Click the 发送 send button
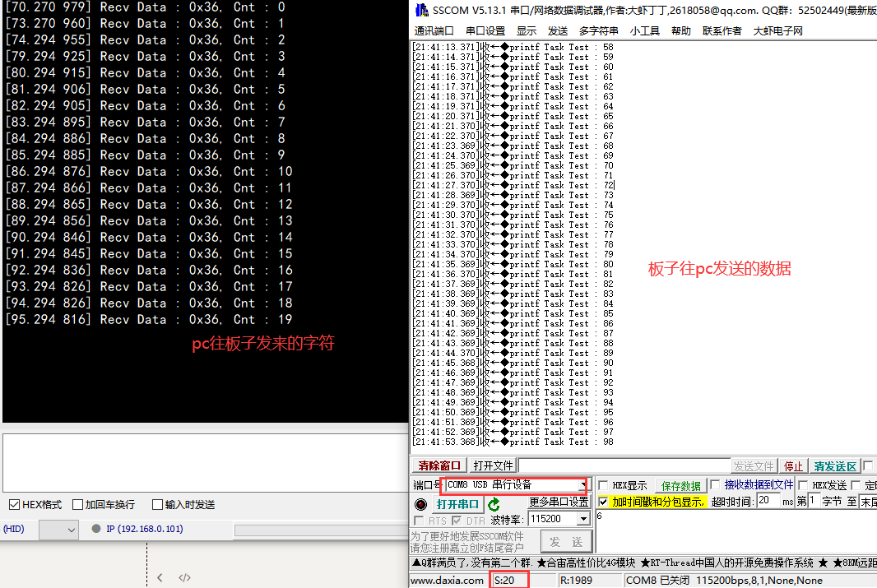The image size is (877, 588). 566,542
